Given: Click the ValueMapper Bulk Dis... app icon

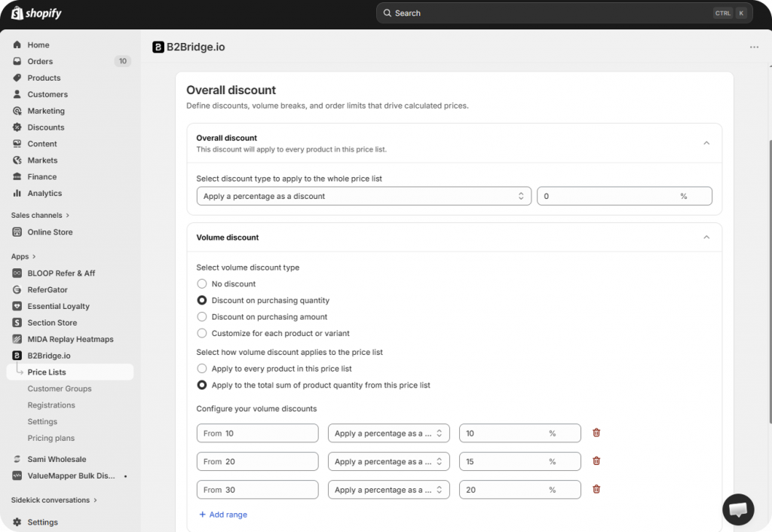Looking at the screenshot, I should click(17, 475).
